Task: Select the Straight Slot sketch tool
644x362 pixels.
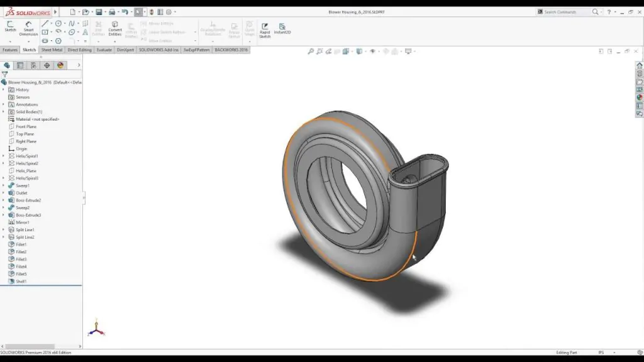Action: point(45,41)
